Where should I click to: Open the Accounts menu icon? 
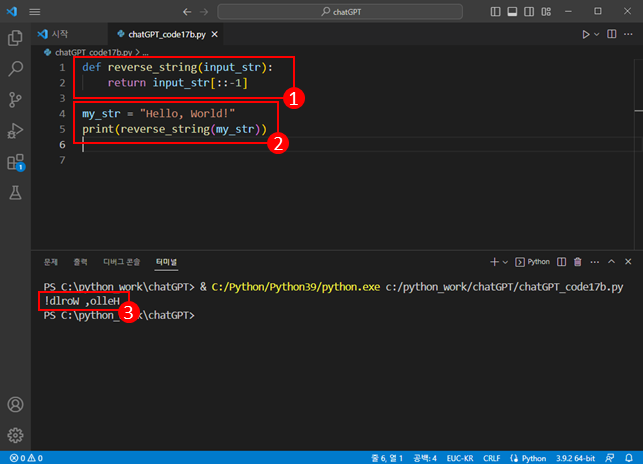pos(15,405)
